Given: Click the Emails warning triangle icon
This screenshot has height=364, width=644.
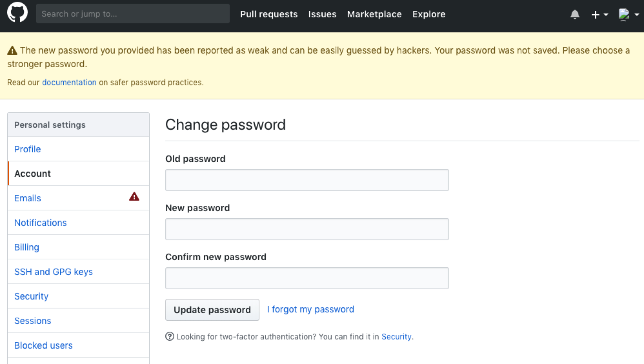Looking at the screenshot, I should click(134, 196).
